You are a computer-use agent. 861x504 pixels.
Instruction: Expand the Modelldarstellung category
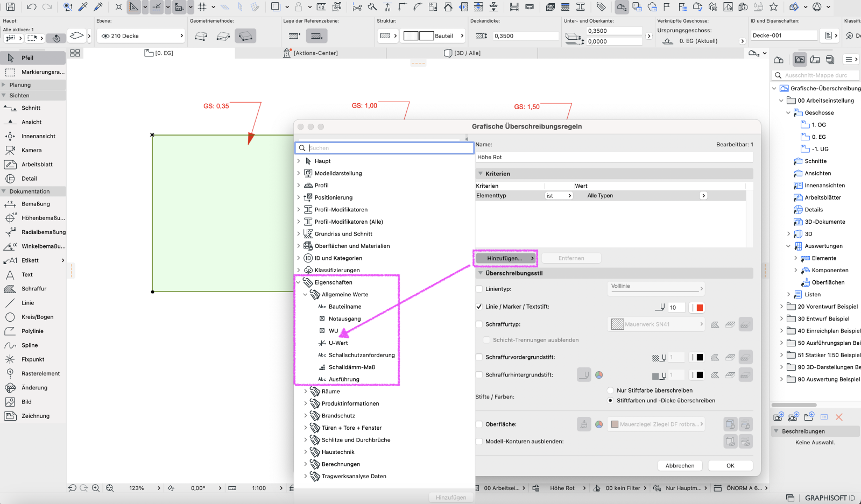[299, 173]
